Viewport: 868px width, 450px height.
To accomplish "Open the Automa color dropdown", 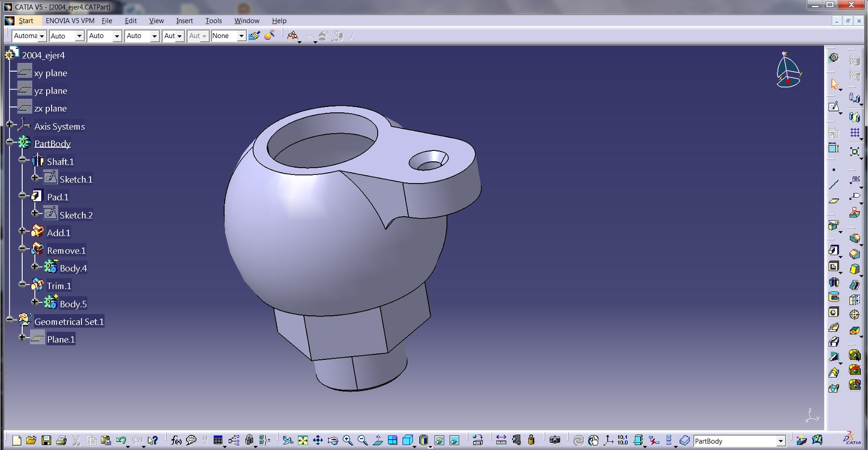I will [x=41, y=36].
